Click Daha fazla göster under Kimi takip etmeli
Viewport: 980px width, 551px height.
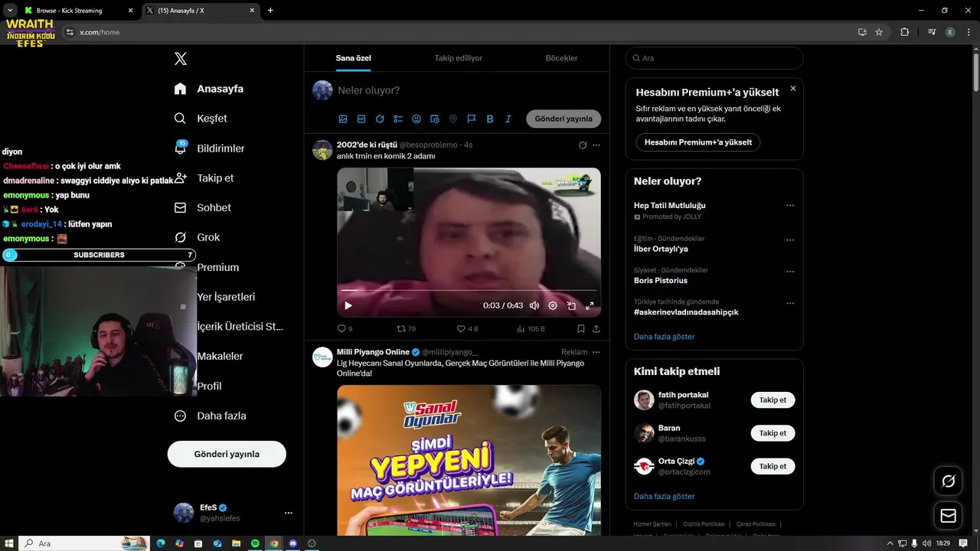pyautogui.click(x=665, y=497)
